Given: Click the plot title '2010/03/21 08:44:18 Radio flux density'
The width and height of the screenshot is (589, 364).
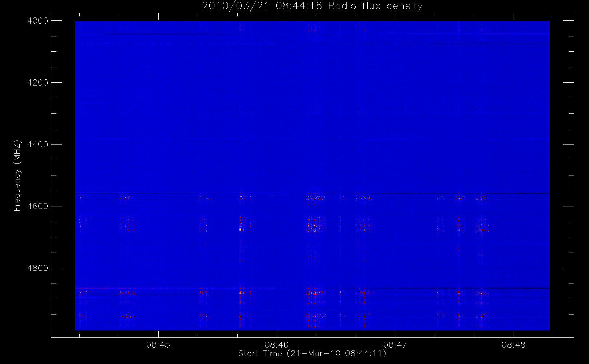Looking at the screenshot, I should pyautogui.click(x=312, y=6).
